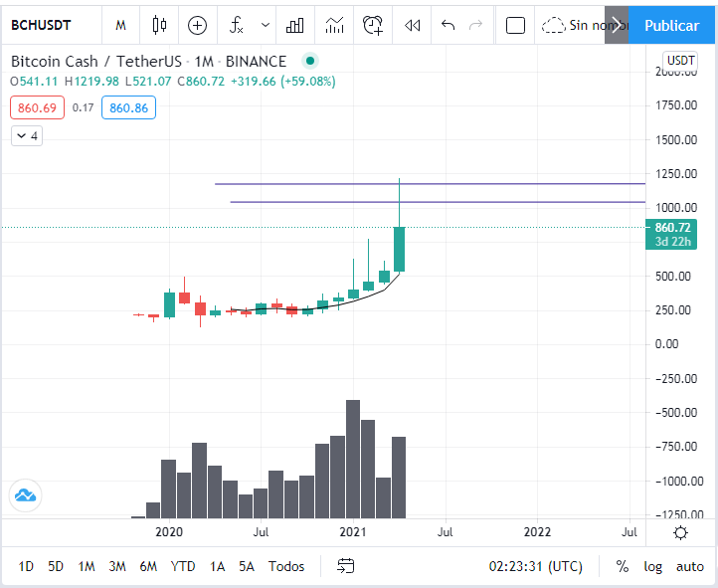Screen dimensions: 718x588
Task: Click the blue 860.86 buy price button
Action: (128, 108)
